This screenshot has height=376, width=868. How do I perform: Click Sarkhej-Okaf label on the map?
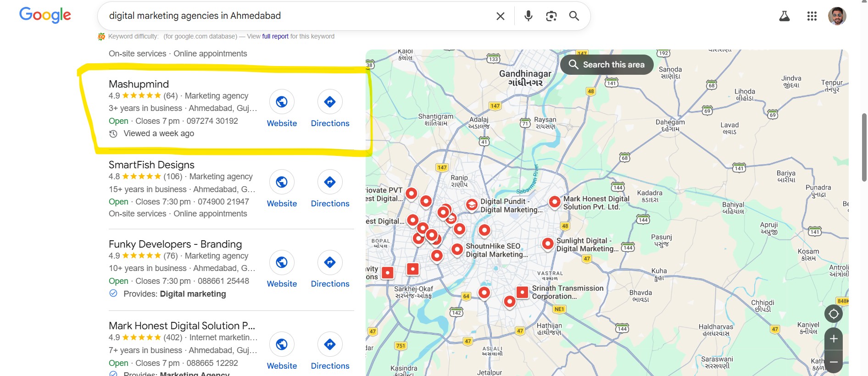click(413, 292)
